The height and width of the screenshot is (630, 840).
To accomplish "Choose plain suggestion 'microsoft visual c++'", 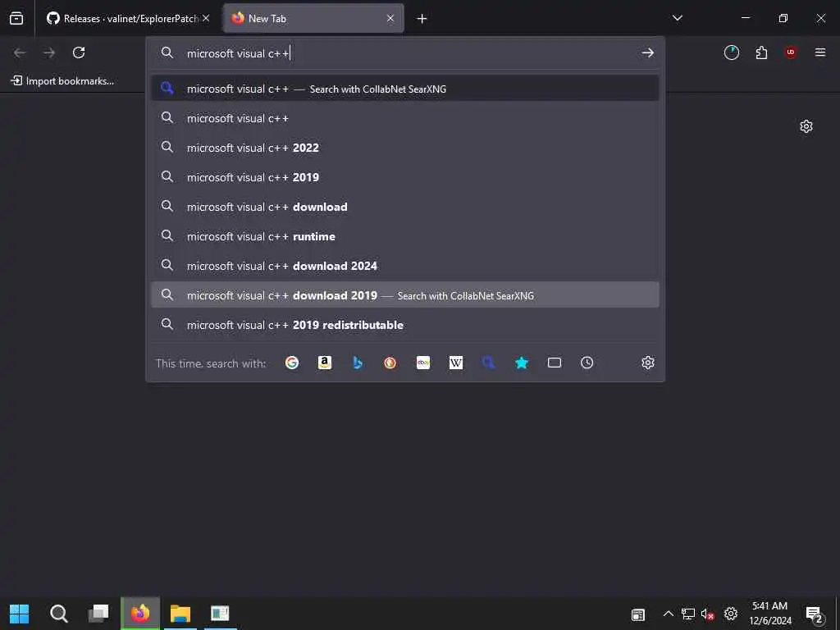I will tap(405, 118).
